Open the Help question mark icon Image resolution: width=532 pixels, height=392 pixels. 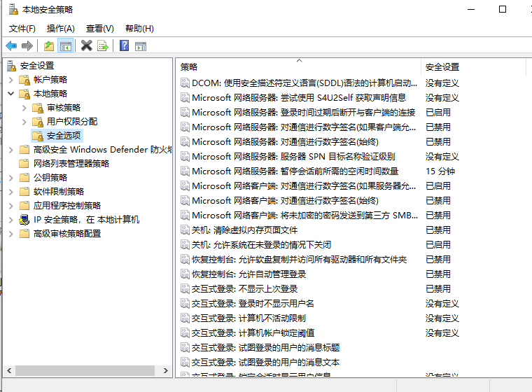[x=124, y=45]
